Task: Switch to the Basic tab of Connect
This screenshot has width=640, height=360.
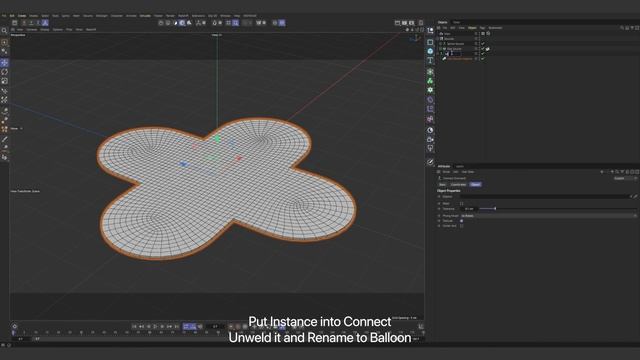Action: click(442, 184)
